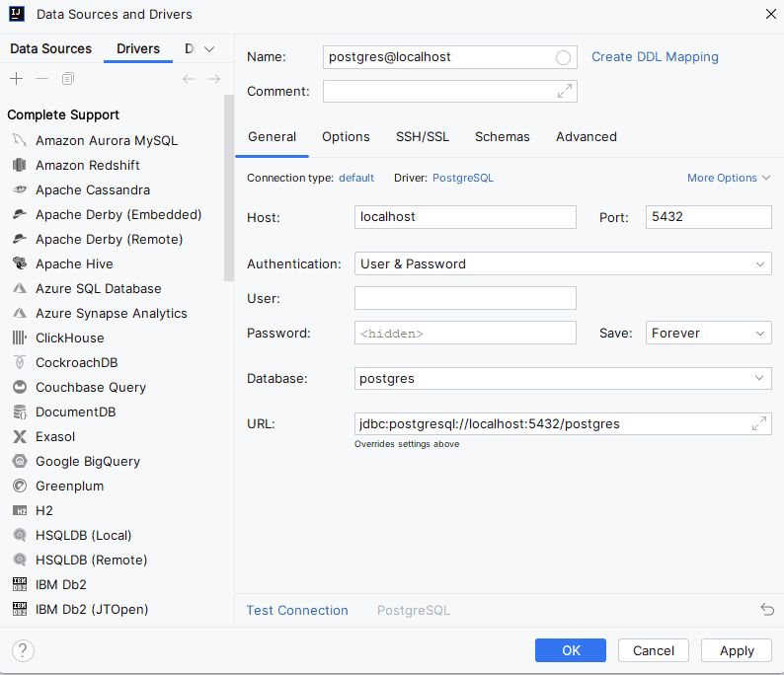Click the Azure SQL Database icon

pyautogui.click(x=20, y=289)
